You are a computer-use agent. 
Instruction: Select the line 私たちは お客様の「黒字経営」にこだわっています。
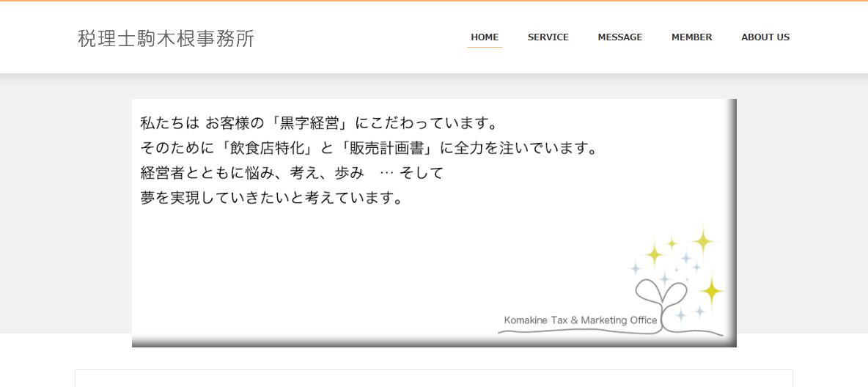coord(319,122)
